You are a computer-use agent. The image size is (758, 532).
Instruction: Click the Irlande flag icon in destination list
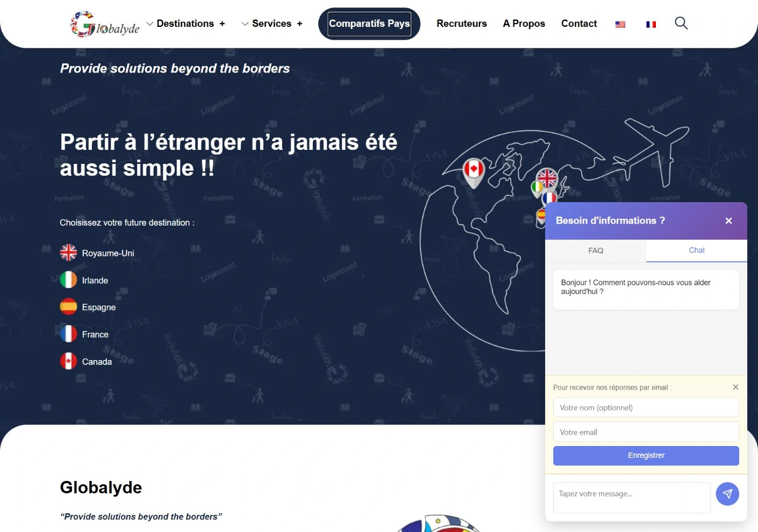click(68, 280)
